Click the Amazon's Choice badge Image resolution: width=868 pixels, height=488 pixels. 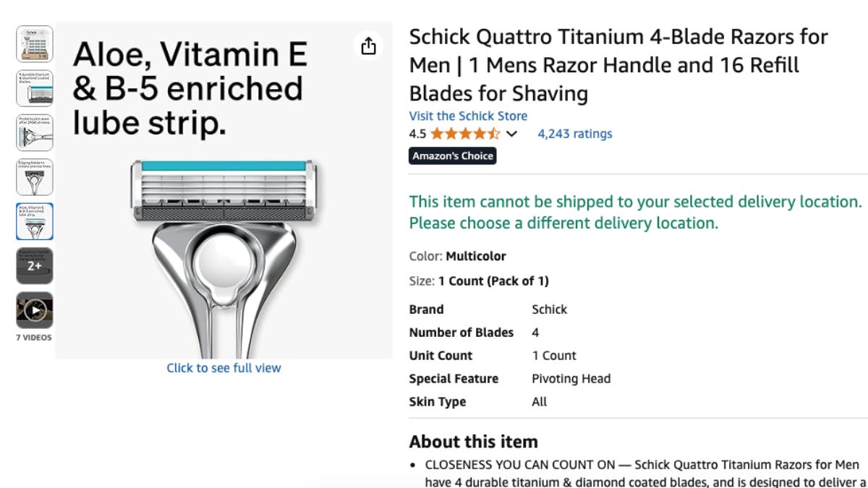click(x=453, y=155)
